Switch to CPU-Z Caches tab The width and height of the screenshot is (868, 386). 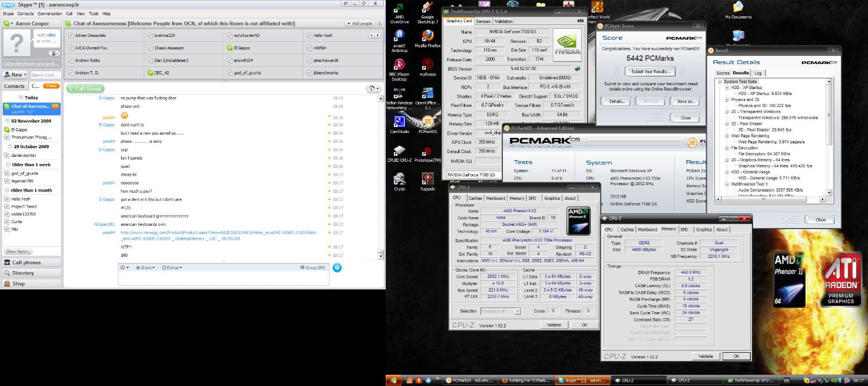tap(475, 198)
